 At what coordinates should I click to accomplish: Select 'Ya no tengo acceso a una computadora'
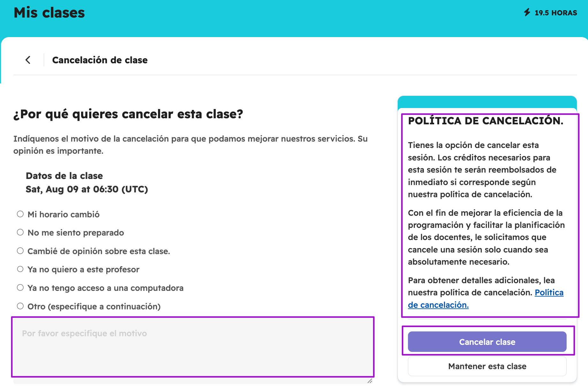[20, 288]
